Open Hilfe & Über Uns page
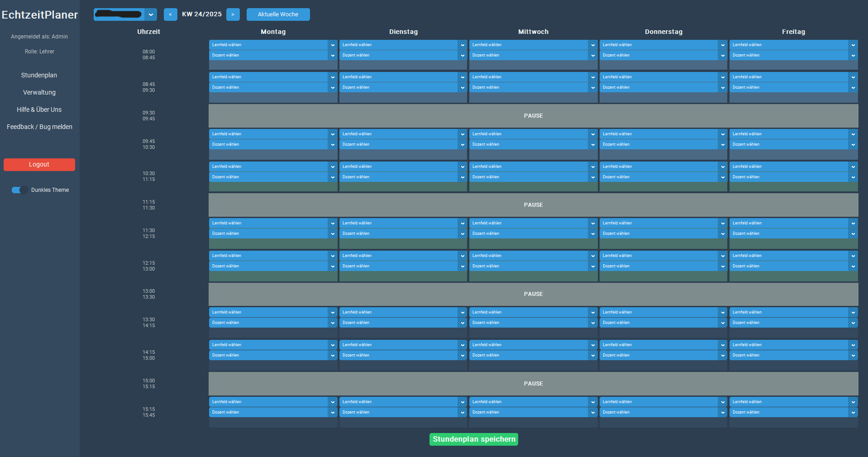 [x=39, y=109]
